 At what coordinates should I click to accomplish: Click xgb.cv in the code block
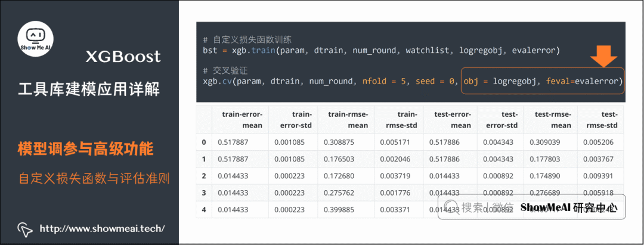[x=217, y=81]
